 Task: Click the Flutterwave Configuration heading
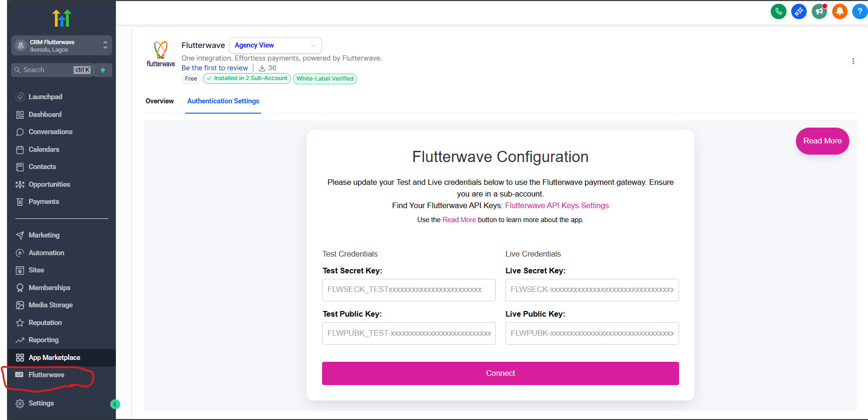pyautogui.click(x=500, y=157)
